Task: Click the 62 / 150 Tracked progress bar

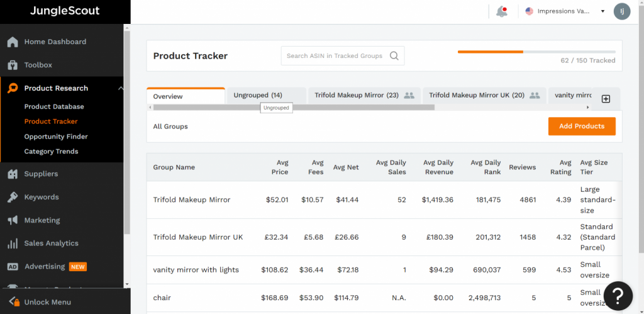Action: point(536,52)
